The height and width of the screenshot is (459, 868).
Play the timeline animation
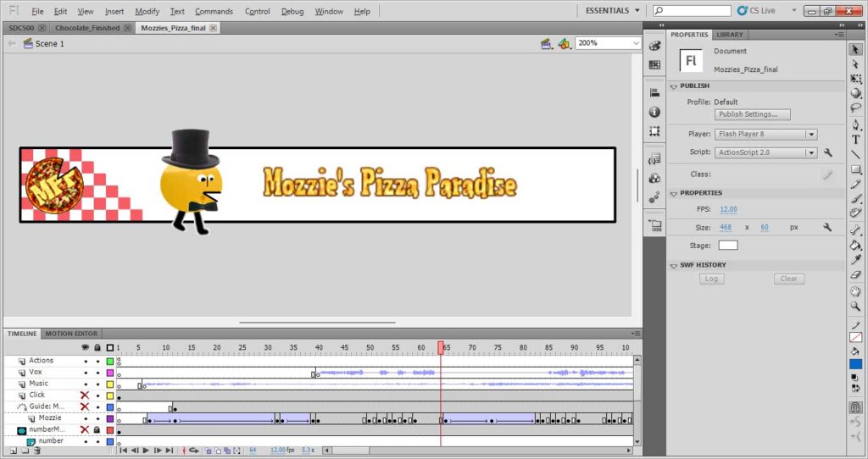click(x=146, y=451)
